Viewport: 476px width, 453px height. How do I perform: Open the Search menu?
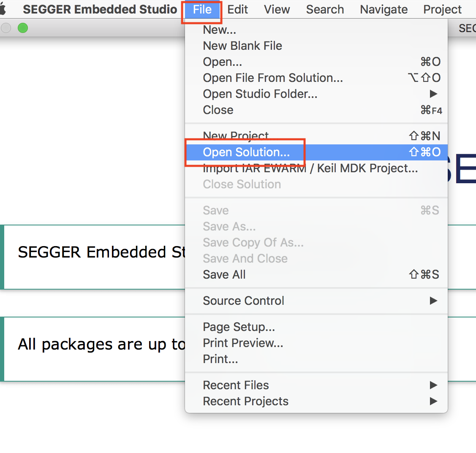[x=325, y=9]
